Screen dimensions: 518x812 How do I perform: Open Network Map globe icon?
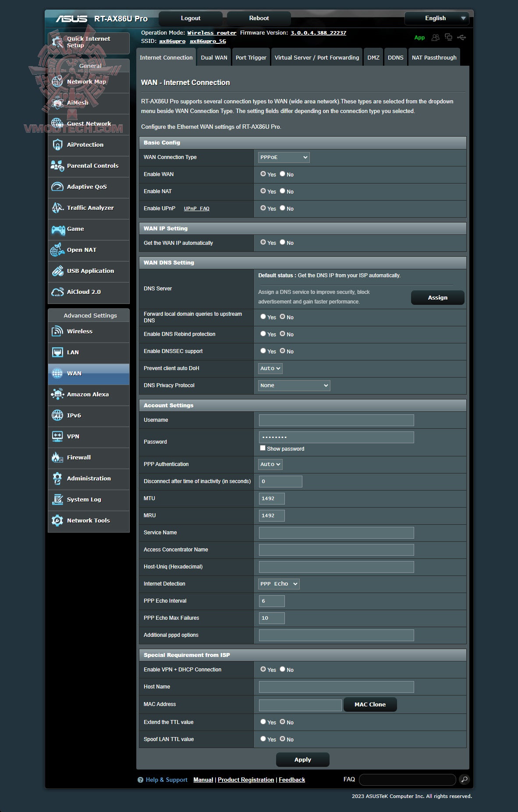click(x=57, y=81)
